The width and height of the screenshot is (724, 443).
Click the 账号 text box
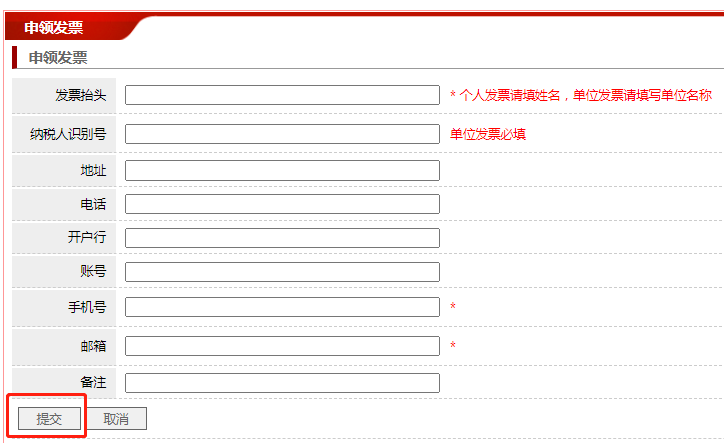point(282,272)
